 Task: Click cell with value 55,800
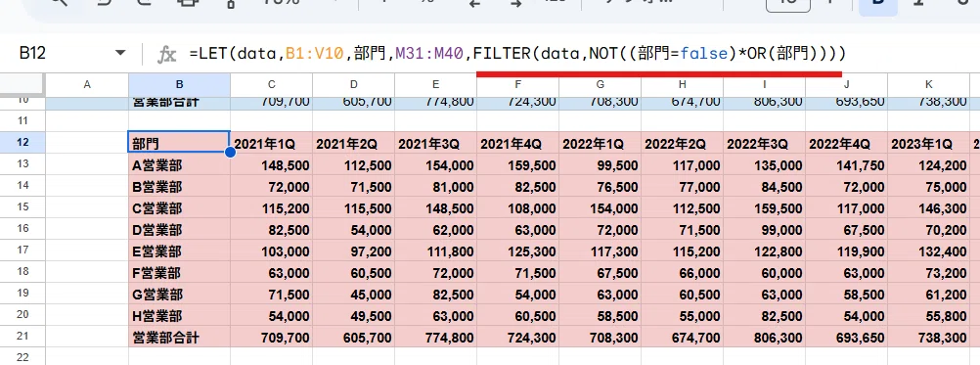click(x=929, y=315)
